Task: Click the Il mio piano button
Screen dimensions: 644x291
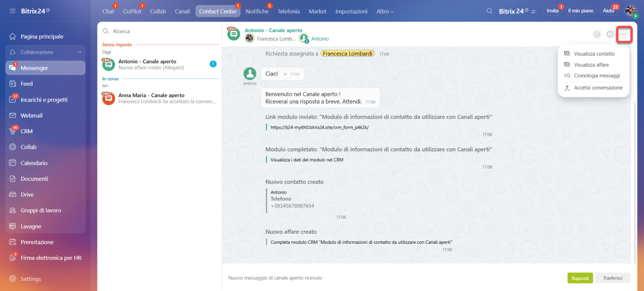Action: (x=581, y=11)
